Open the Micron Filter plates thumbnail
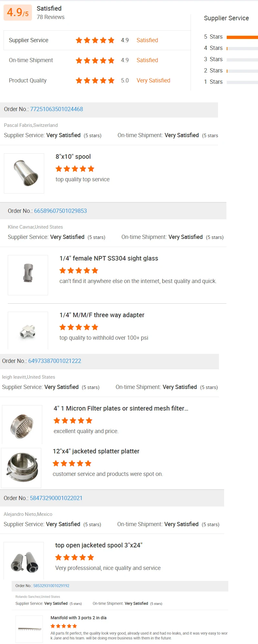 [22, 425]
